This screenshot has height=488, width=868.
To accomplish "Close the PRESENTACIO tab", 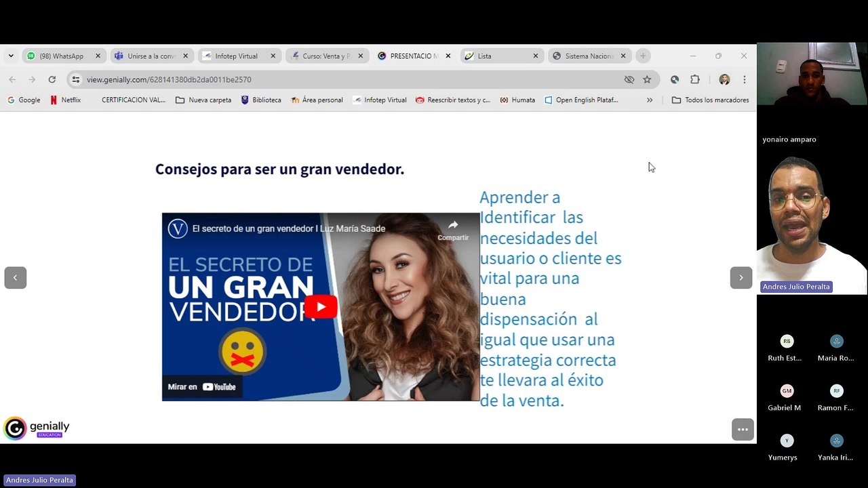I will (x=448, y=56).
